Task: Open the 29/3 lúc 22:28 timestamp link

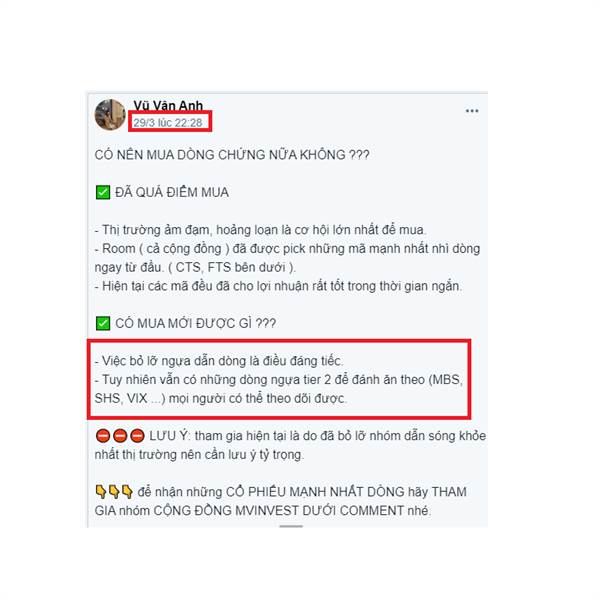Action: [x=168, y=123]
